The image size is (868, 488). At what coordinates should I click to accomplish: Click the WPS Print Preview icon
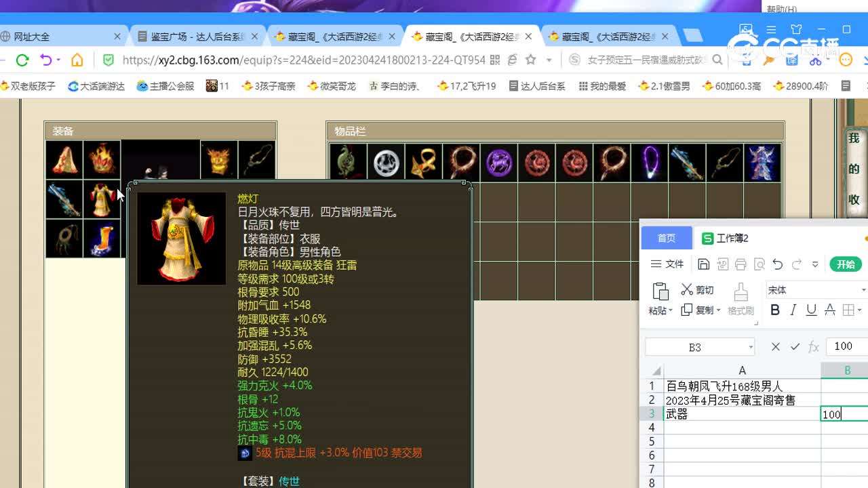click(x=759, y=264)
